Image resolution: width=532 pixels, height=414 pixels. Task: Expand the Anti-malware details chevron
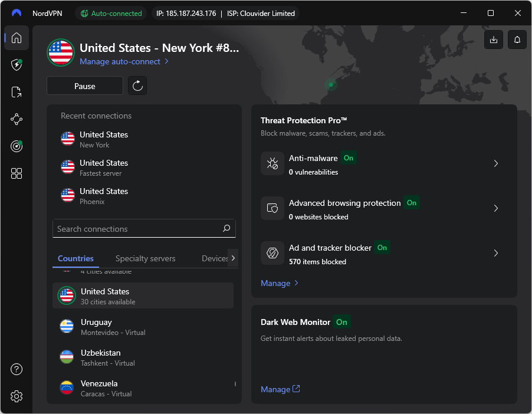point(496,163)
